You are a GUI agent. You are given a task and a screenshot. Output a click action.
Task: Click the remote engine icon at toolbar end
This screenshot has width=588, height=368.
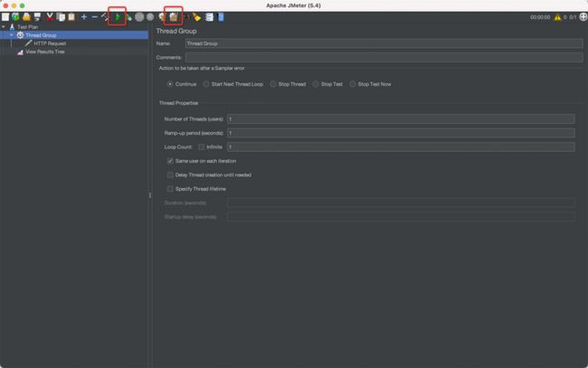pyautogui.click(x=583, y=17)
